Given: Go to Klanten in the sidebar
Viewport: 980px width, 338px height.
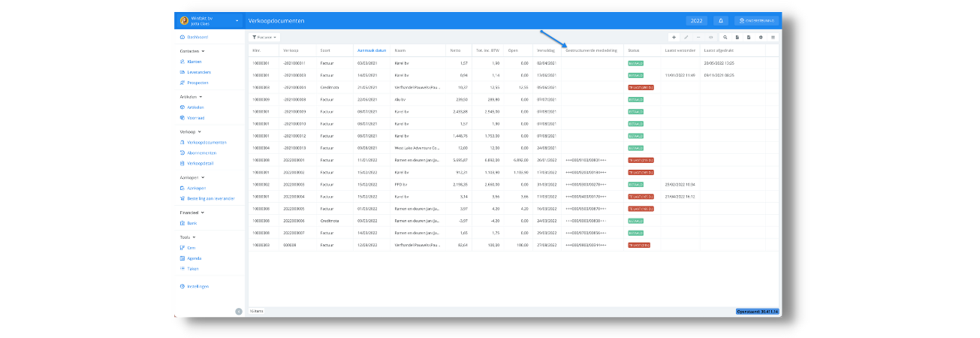Looking at the screenshot, I should click(x=193, y=62).
